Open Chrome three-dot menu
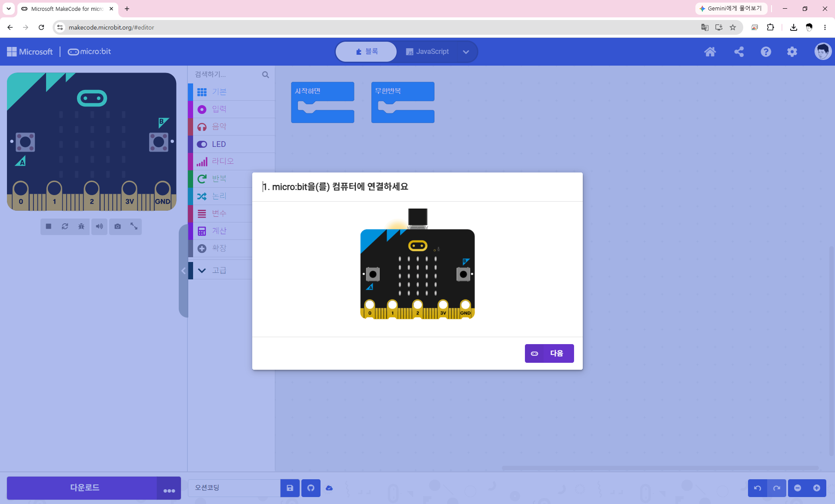 [x=825, y=27]
